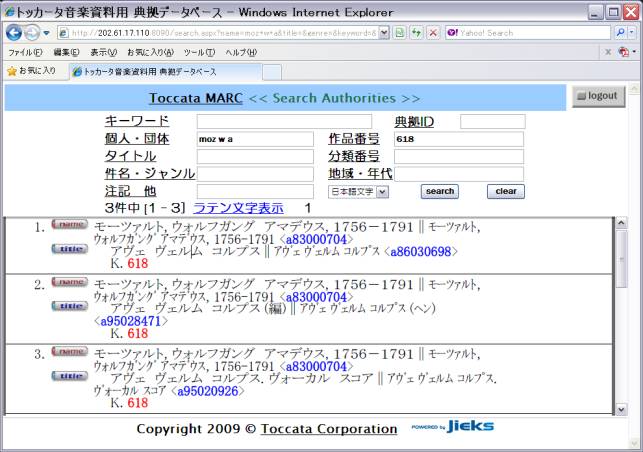Click the logout button

[599, 96]
